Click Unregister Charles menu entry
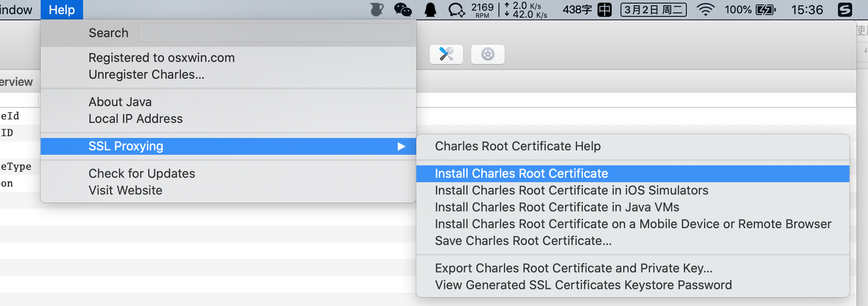This screenshot has height=306, width=868. (x=146, y=75)
